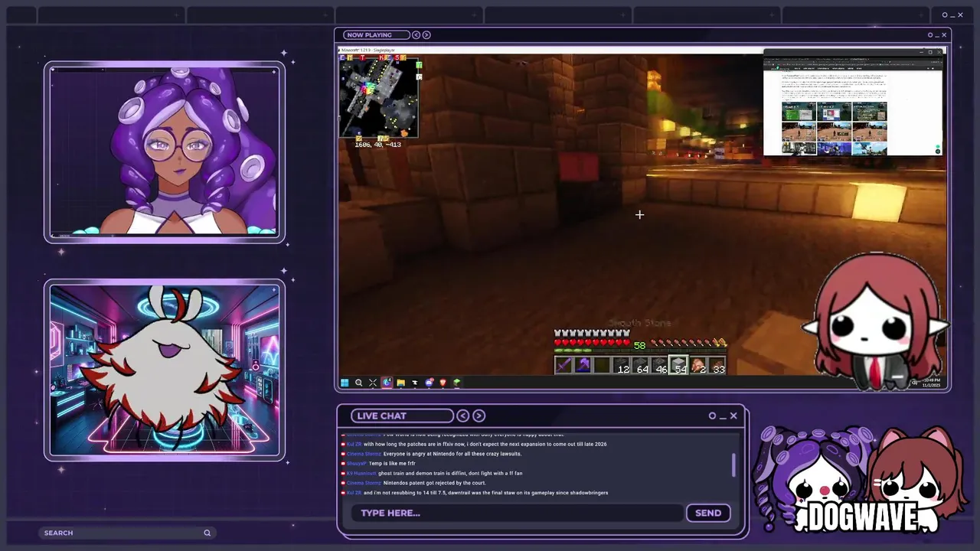Click the crosshair in the game view

point(639,215)
